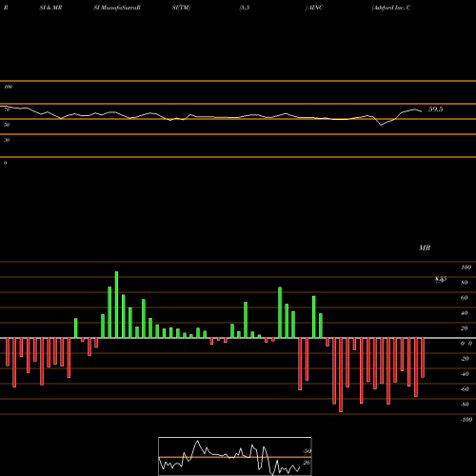Image resolution: width=476 pixels, height=476 pixels.
Task: Click the 'SI & MR' header text
Action: [x=50, y=8]
